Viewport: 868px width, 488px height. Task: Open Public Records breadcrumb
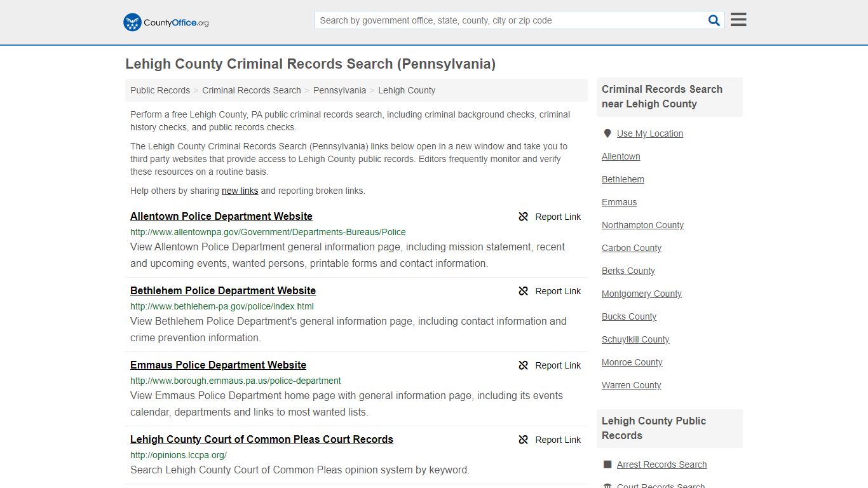[x=160, y=90]
